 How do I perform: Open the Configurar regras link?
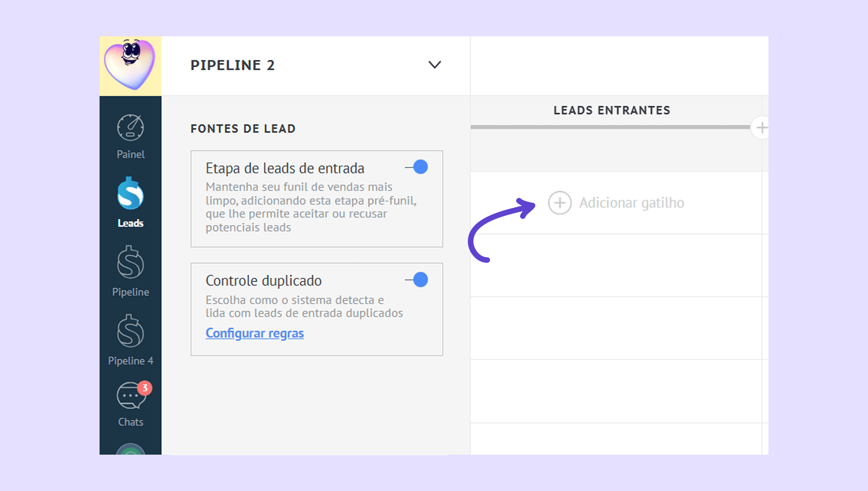click(254, 333)
